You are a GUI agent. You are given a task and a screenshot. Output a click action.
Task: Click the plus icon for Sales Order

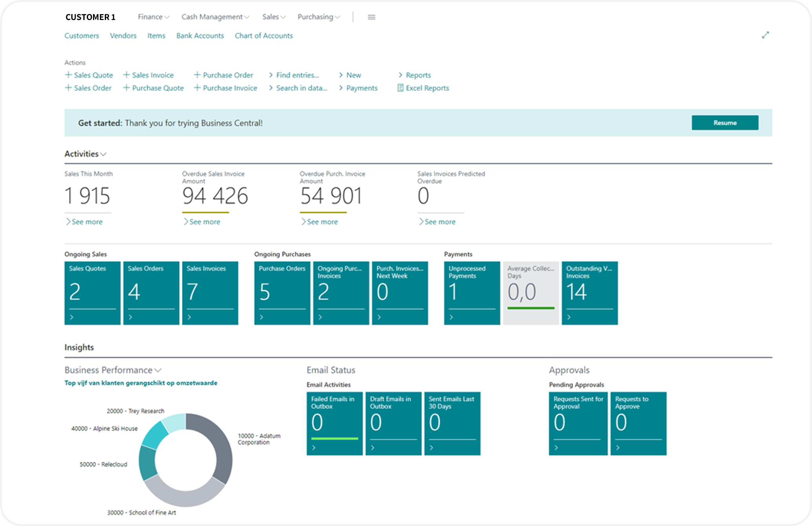(68, 87)
